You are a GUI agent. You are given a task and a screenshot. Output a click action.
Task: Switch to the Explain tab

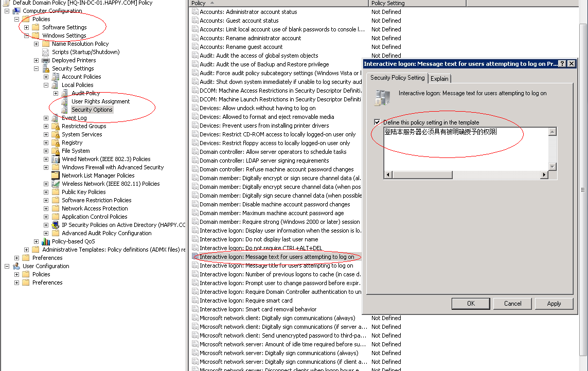pos(439,78)
